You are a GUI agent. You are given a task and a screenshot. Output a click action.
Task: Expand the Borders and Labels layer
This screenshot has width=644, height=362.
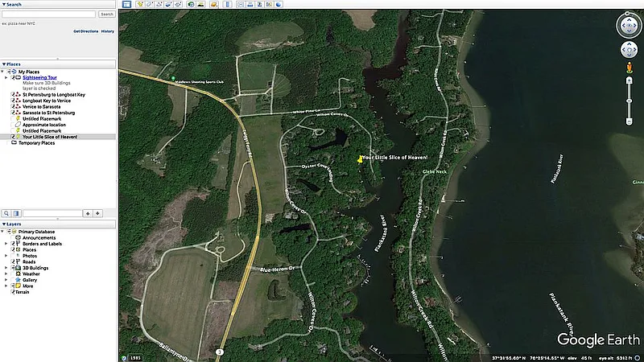pos(6,244)
